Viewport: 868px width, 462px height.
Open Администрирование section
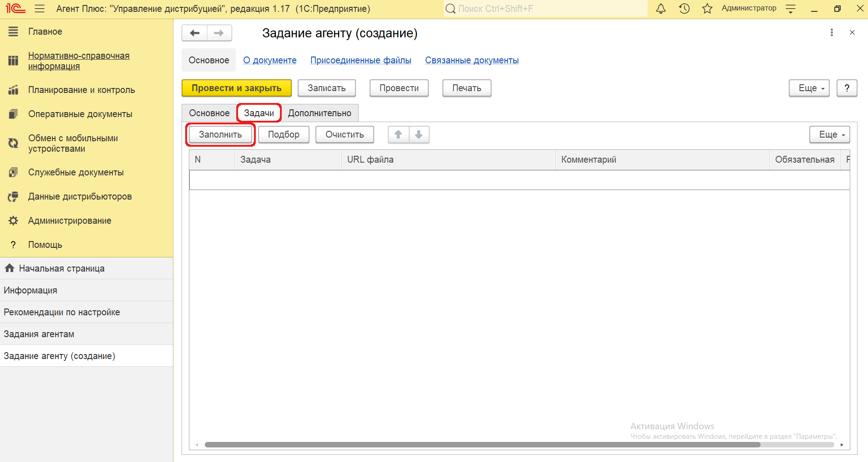coord(70,221)
